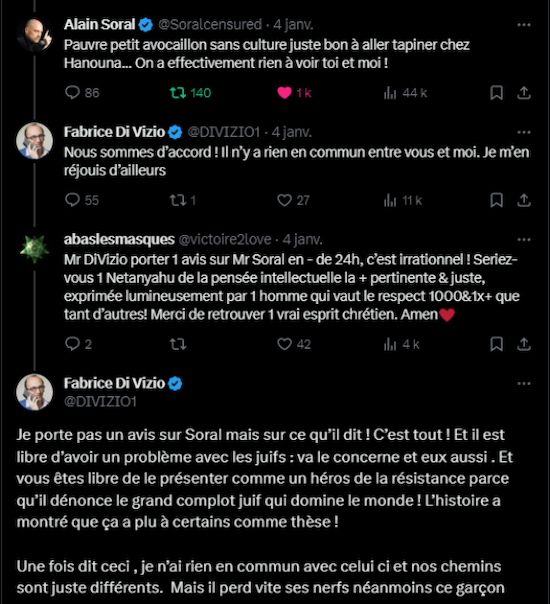Bookmark Alain Soral's tweet

496,93
